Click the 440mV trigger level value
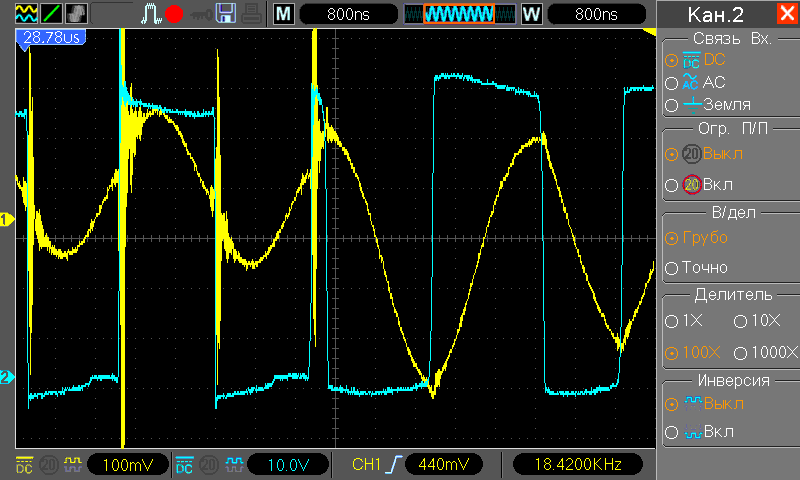 click(x=443, y=464)
